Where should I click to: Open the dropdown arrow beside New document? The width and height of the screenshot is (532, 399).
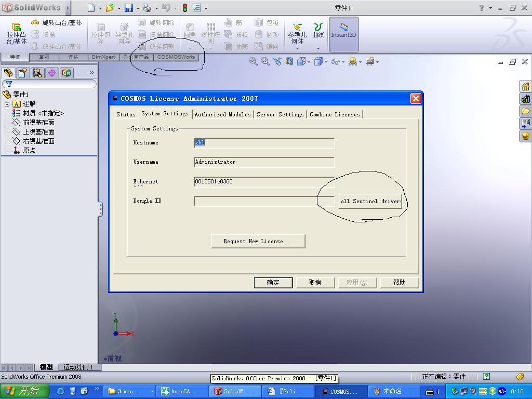tap(100, 8)
